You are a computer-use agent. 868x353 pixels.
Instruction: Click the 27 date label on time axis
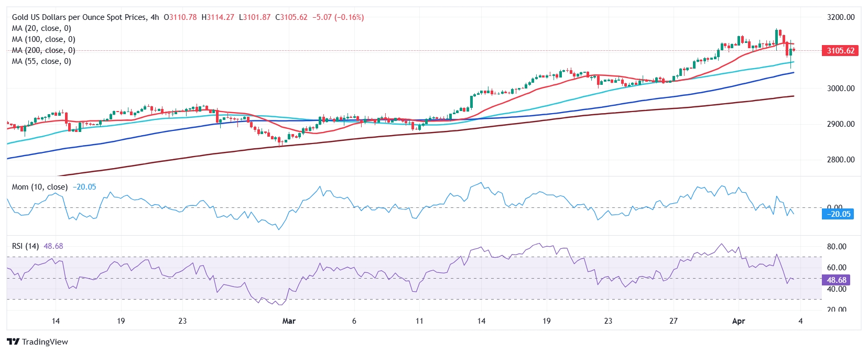[673, 321]
